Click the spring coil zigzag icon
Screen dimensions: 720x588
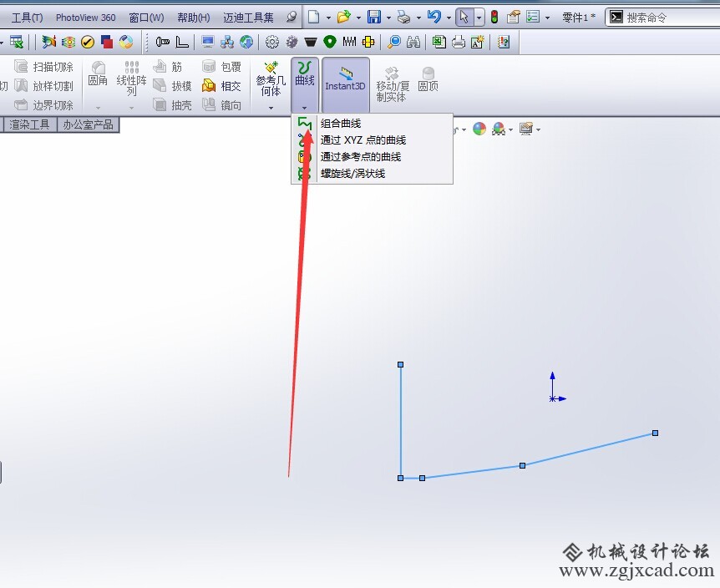coord(349,43)
